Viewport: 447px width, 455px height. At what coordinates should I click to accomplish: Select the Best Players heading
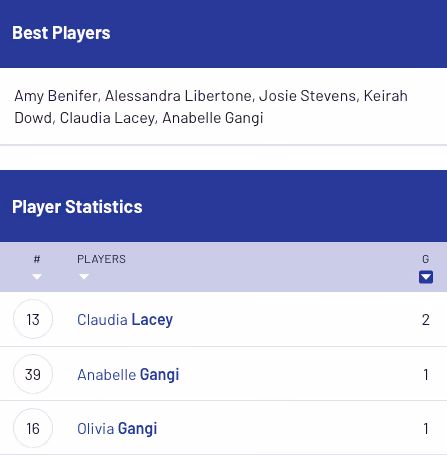(x=61, y=33)
